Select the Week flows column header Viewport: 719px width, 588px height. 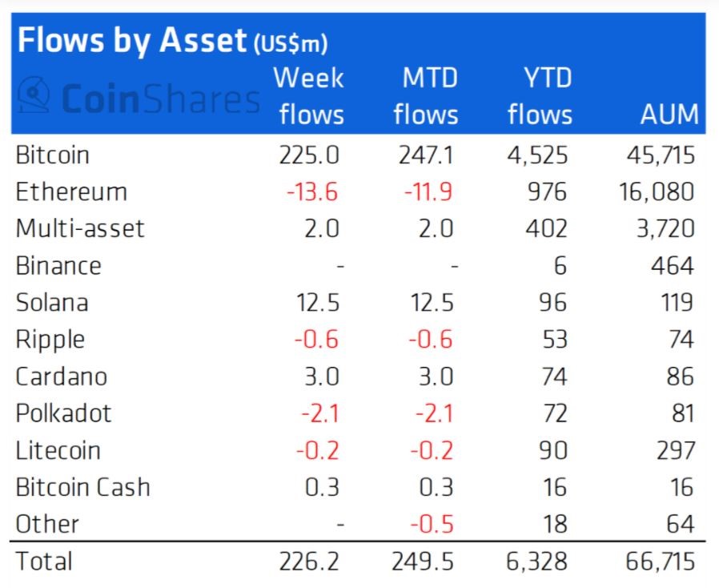[x=309, y=96]
